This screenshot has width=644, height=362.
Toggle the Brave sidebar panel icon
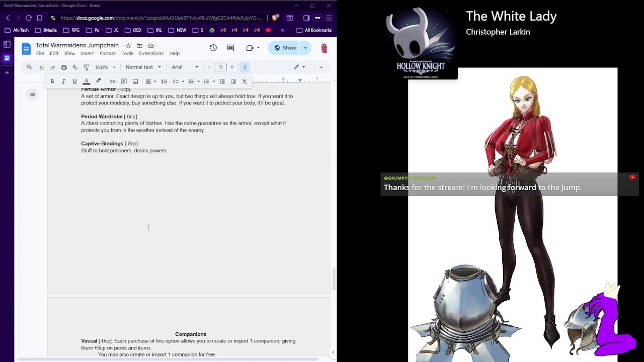click(306, 18)
